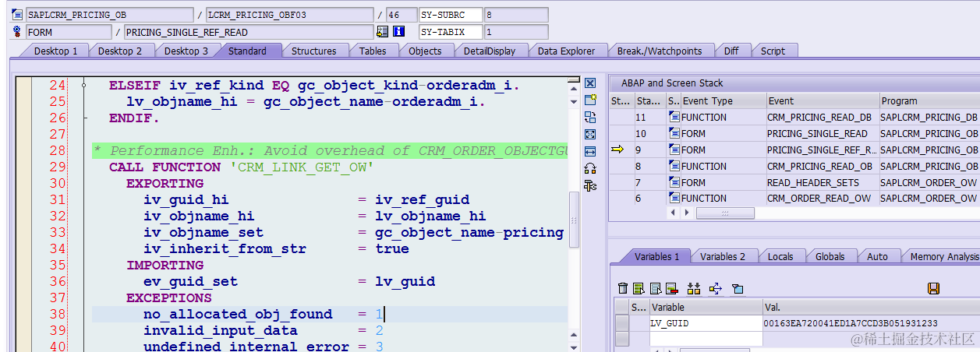The width and height of the screenshot is (980, 352).
Task: Click the yellow boxes with arrows icon
Action: click(x=694, y=288)
